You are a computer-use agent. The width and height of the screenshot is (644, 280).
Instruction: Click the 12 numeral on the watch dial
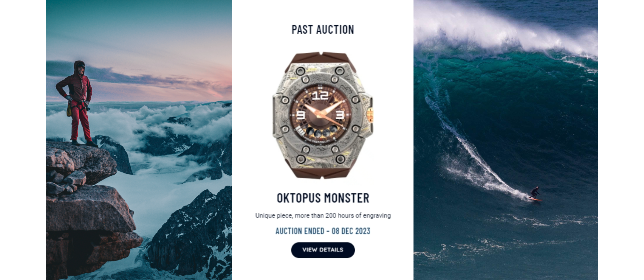click(320, 96)
